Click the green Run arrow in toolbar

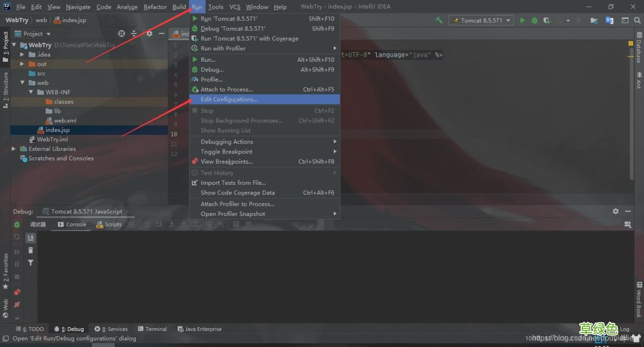[523, 20]
